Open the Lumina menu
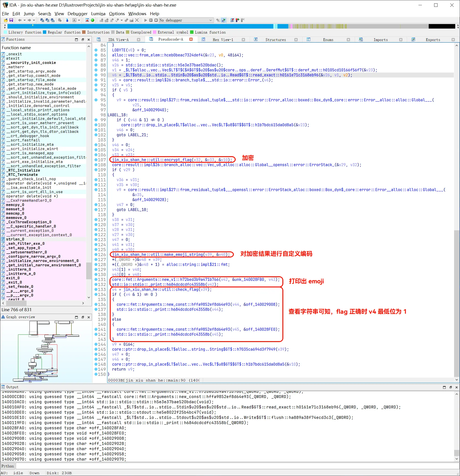 (98, 14)
